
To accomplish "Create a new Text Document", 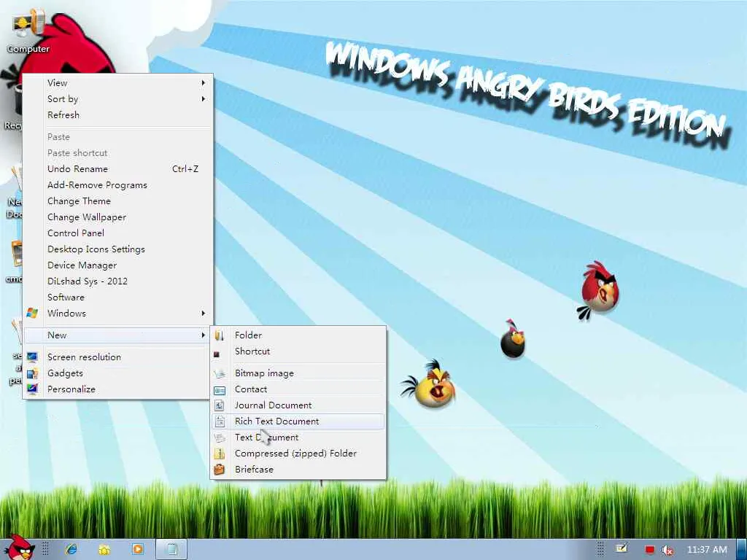I will pyautogui.click(x=298, y=437).
